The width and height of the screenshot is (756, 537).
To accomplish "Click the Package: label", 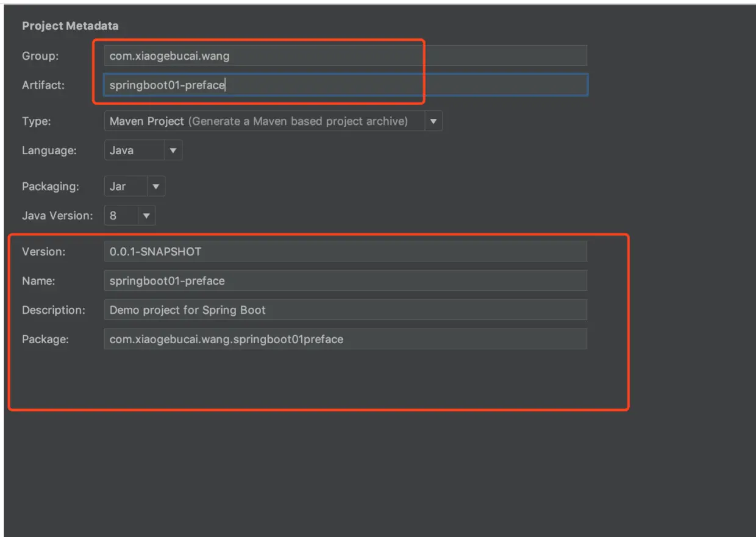I will coord(45,339).
